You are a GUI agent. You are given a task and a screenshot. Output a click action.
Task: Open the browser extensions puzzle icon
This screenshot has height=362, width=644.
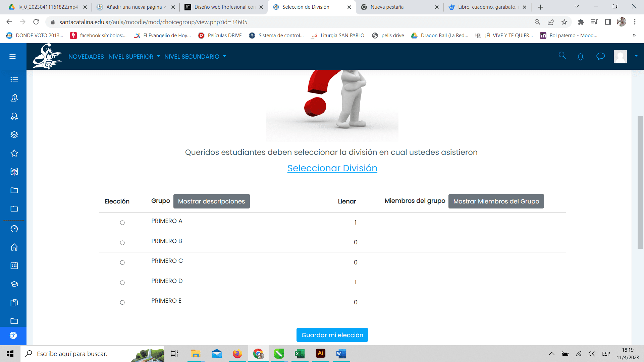(581, 22)
